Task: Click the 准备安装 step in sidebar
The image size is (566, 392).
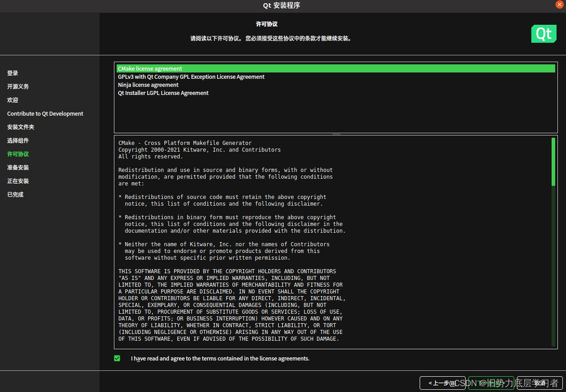Action: coord(18,167)
